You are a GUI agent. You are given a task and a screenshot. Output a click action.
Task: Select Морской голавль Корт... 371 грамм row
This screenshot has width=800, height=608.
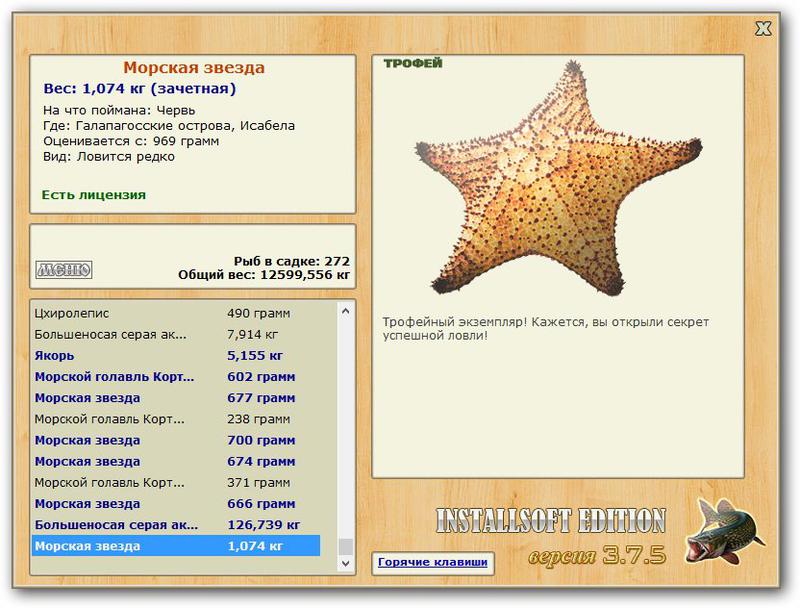pyautogui.click(x=176, y=483)
